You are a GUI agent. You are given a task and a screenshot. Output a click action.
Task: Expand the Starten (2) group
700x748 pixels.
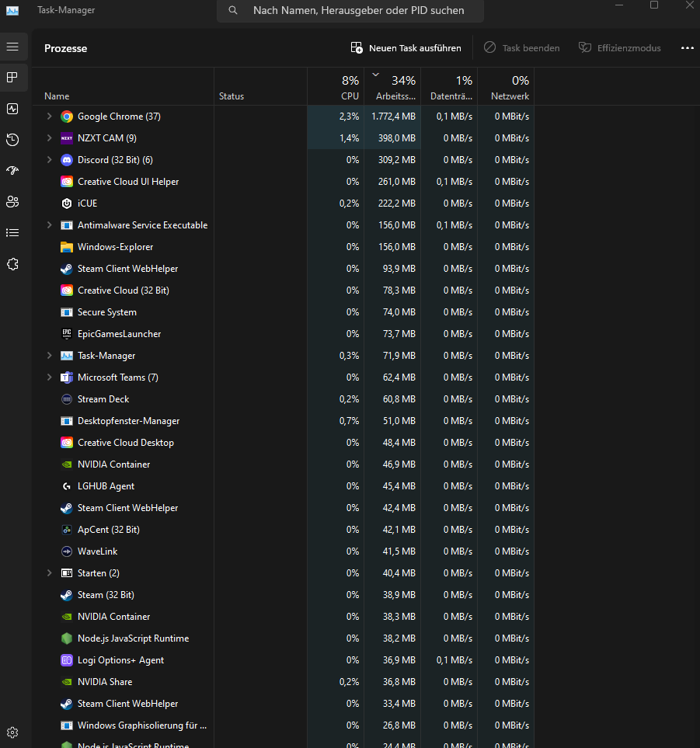(x=49, y=573)
